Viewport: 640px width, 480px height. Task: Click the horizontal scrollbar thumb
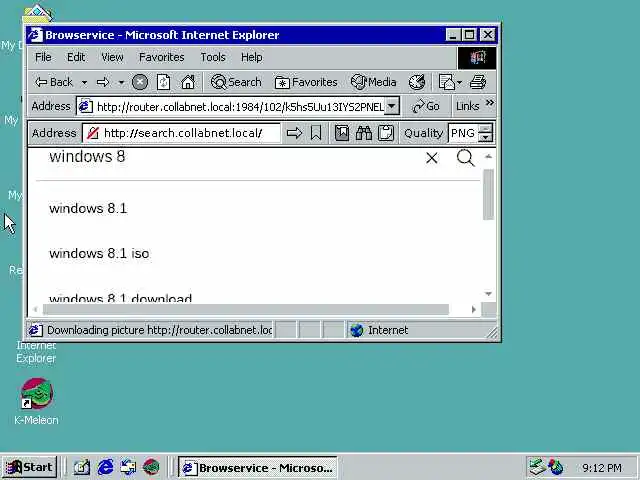tap(246, 310)
